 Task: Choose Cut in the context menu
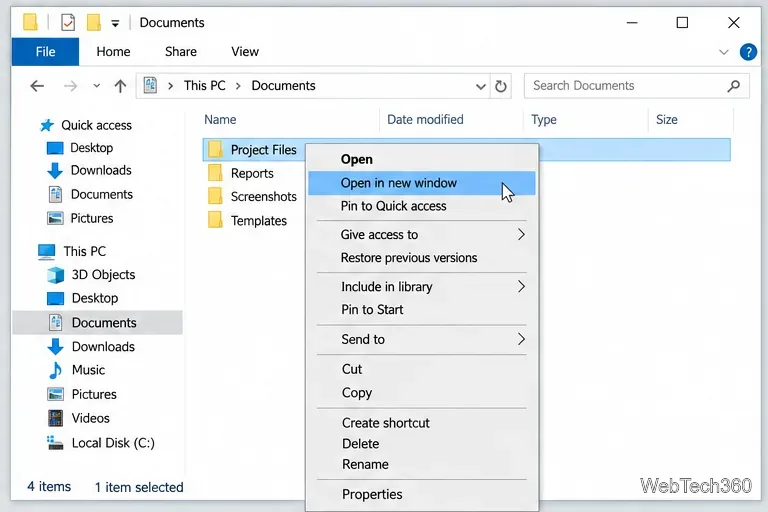(422, 369)
